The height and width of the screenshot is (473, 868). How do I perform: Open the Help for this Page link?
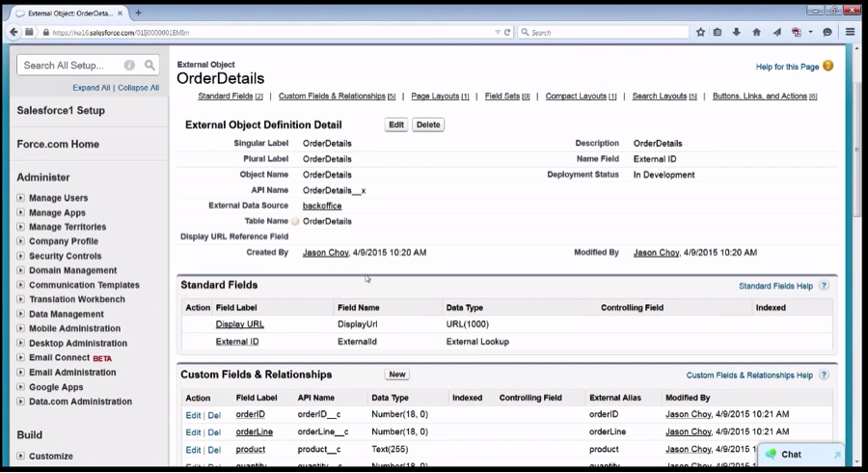[x=787, y=67]
